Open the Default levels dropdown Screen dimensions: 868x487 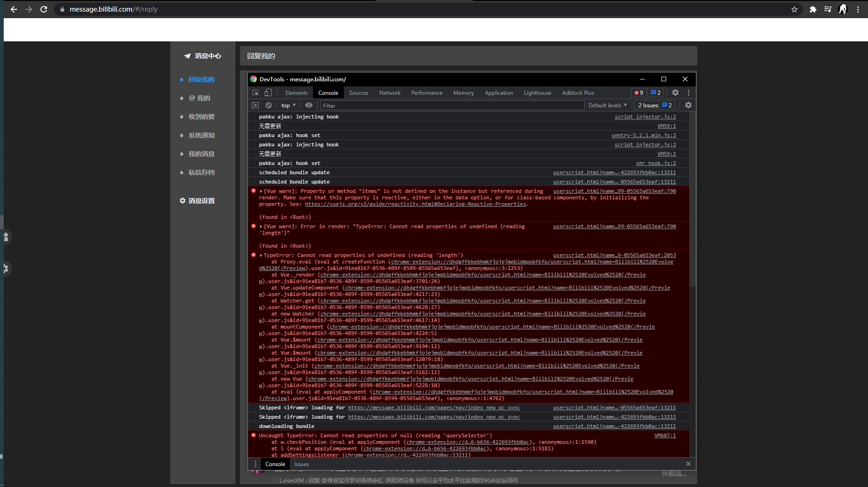pyautogui.click(x=608, y=105)
